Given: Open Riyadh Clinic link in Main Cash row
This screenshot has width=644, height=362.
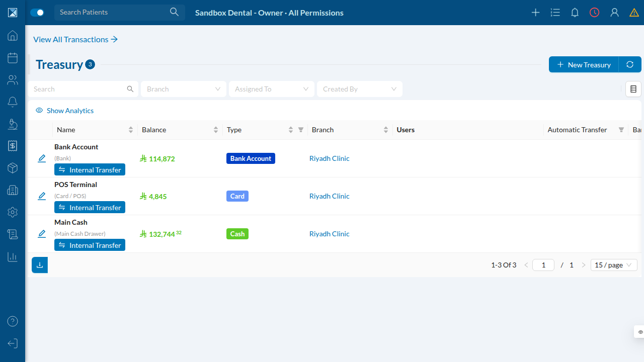Looking at the screenshot, I should pos(329,234).
